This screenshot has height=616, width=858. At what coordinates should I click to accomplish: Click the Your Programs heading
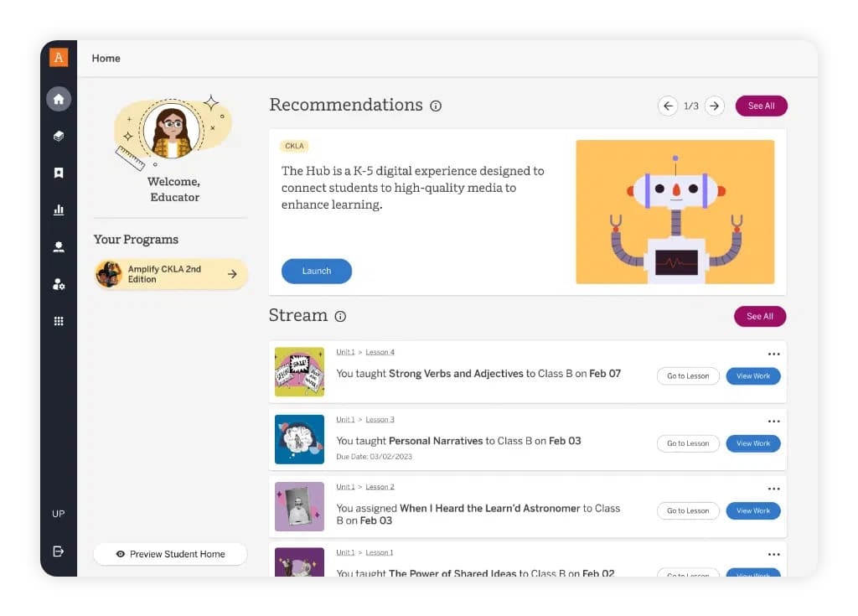click(x=136, y=240)
